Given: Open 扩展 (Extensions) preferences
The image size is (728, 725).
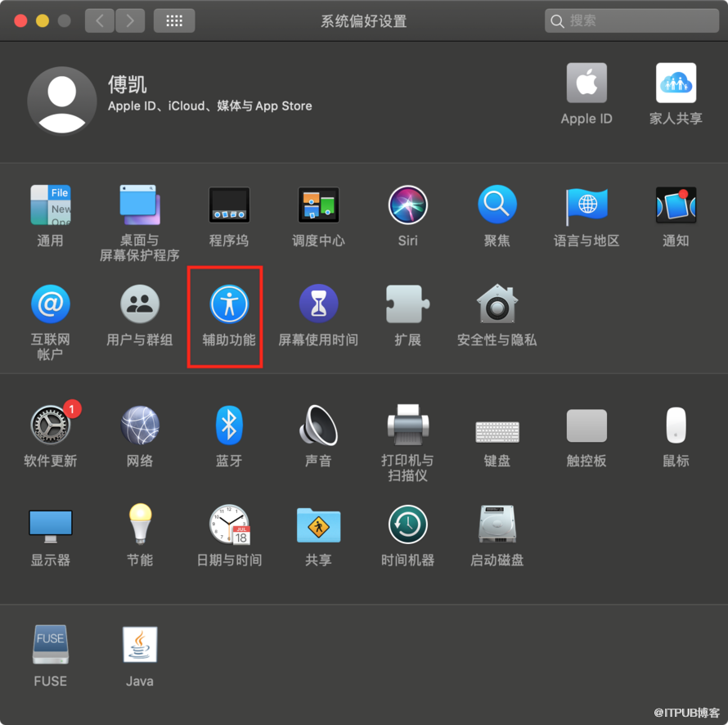Looking at the screenshot, I should point(407,304).
